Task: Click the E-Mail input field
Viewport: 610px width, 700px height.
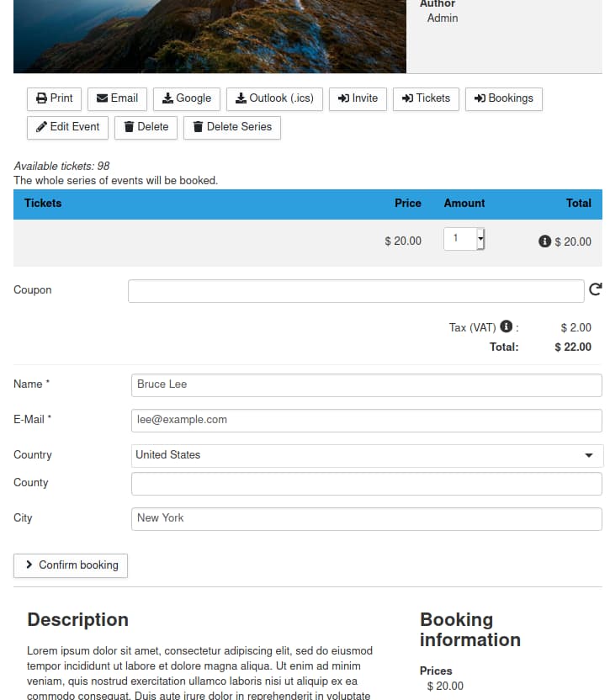Action: (367, 420)
